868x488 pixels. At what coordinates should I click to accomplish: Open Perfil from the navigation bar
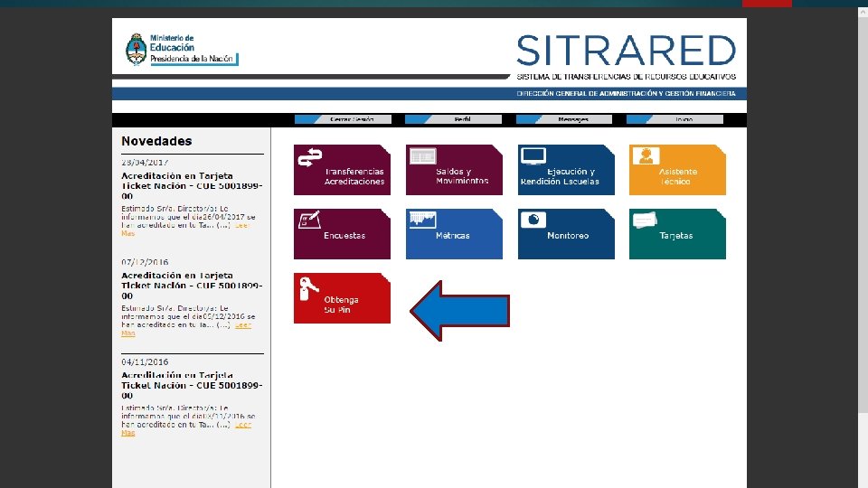(x=453, y=119)
